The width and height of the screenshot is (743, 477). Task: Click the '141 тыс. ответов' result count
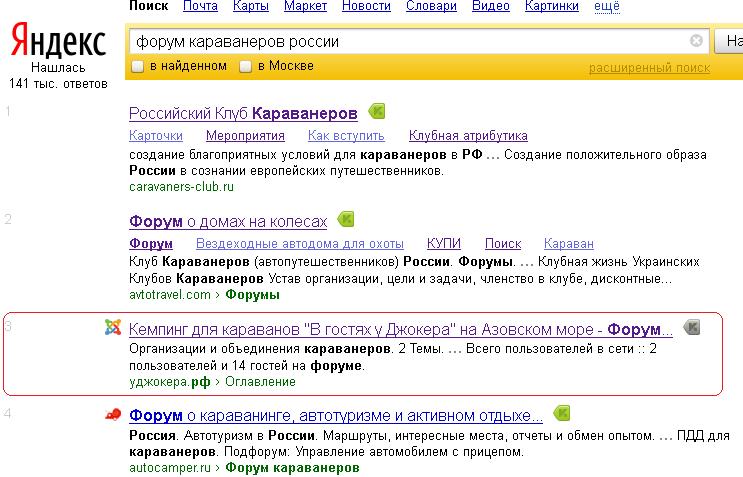click(x=58, y=84)
